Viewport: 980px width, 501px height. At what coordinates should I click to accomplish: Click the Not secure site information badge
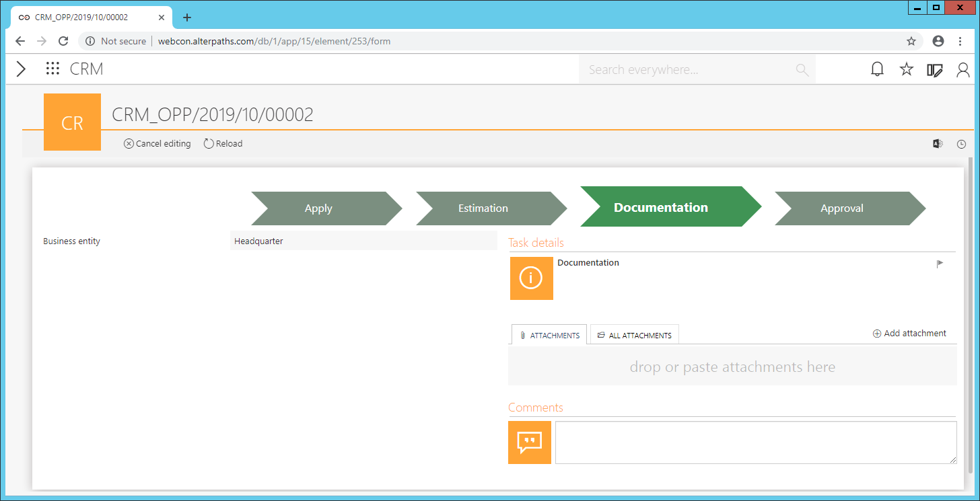pyautogui.click(x=116, y=41)
